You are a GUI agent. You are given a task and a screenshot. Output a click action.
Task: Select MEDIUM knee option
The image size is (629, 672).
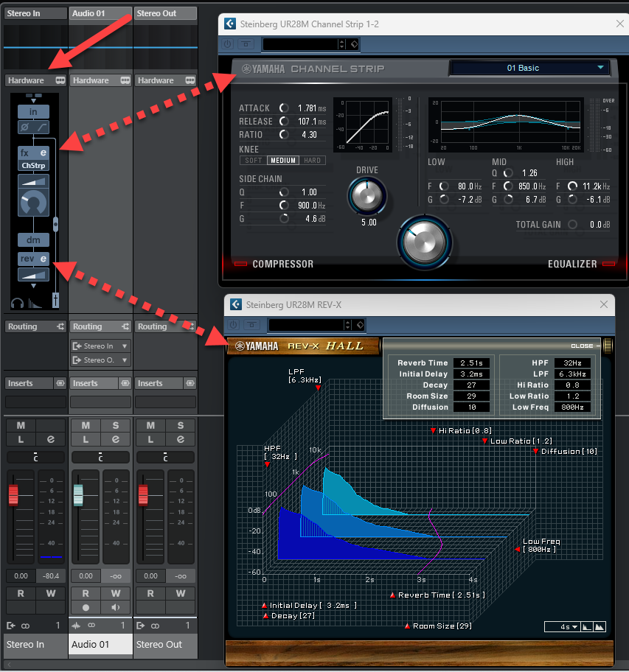pyautogui.click(x=283, y=161)
